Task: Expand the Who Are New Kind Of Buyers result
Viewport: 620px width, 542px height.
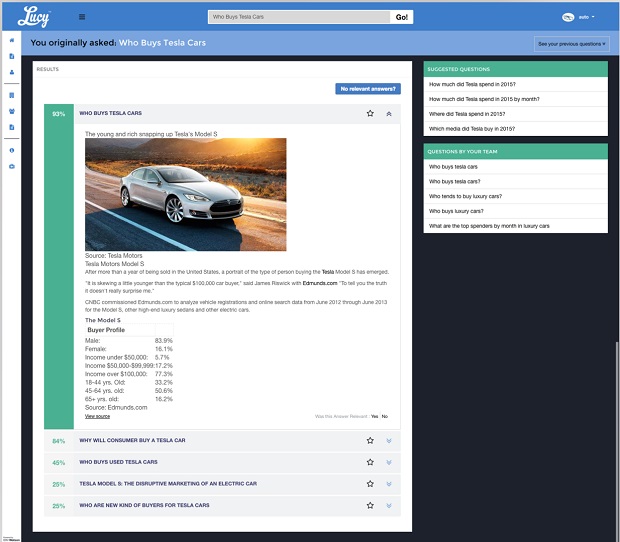Action: [389, 506]
